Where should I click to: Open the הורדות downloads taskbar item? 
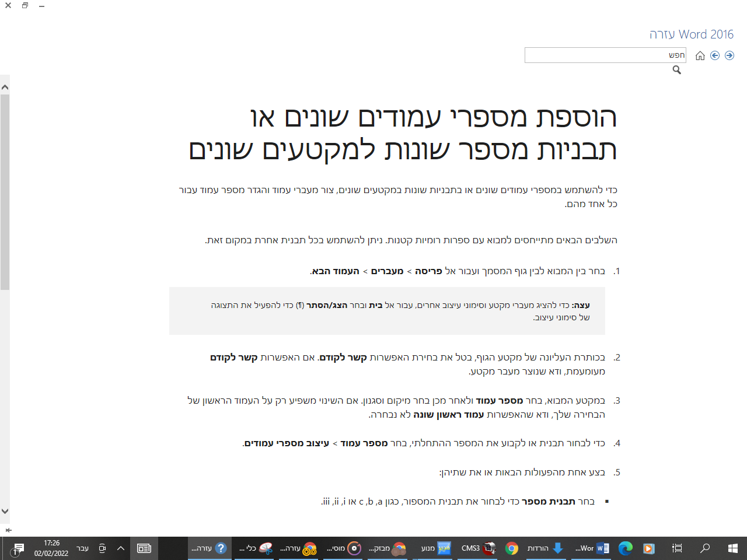tap(545, 548)
